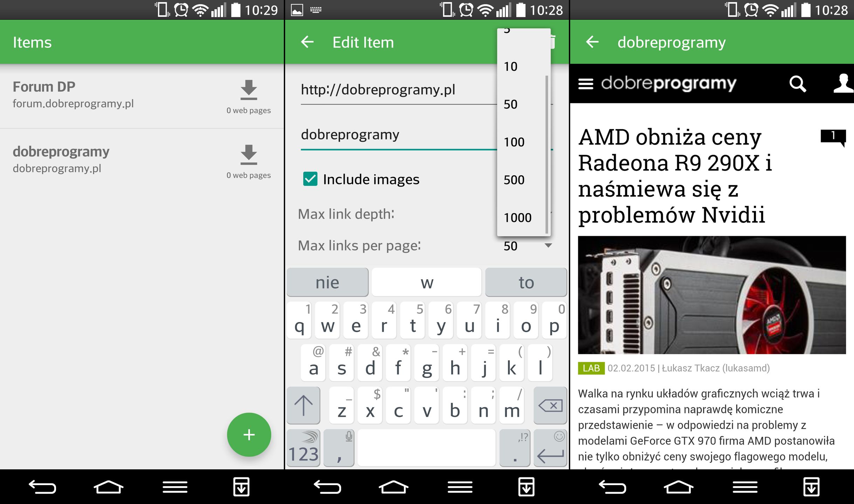Tap the green LAB category tag
854x504 pixels.
pos(591,368)
